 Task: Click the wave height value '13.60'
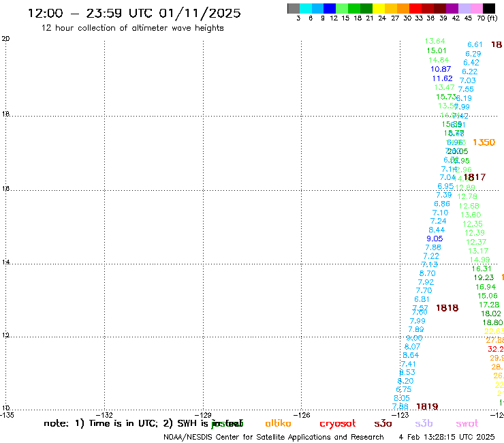coord(471,215)
